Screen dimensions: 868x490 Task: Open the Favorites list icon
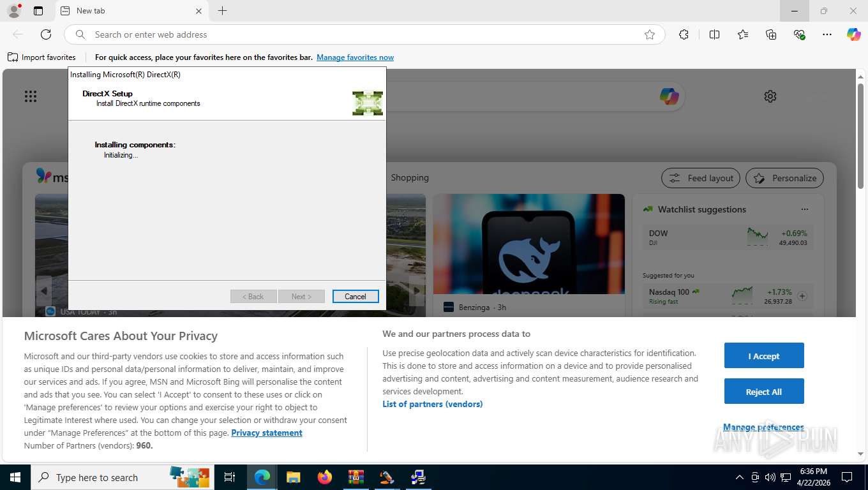pyautogui.click(x=743, y=34)
